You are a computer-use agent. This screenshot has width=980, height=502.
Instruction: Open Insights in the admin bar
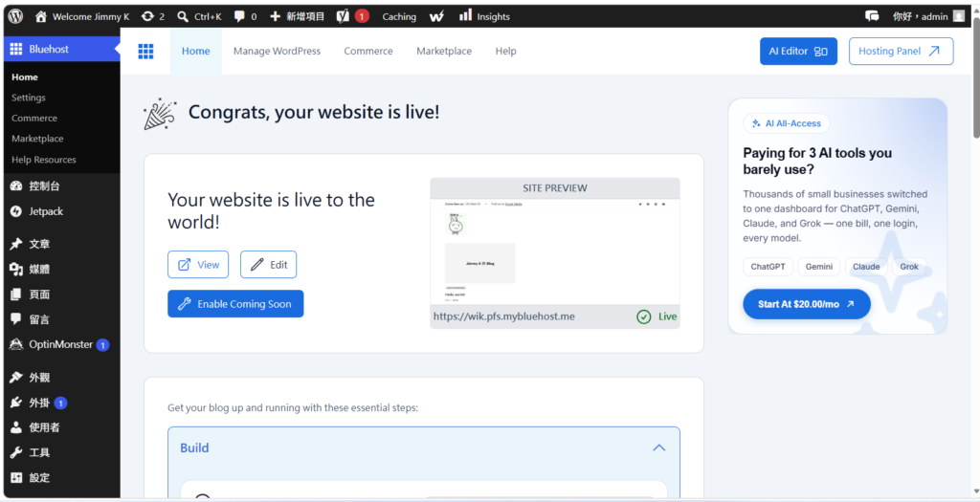click(484, 16)
